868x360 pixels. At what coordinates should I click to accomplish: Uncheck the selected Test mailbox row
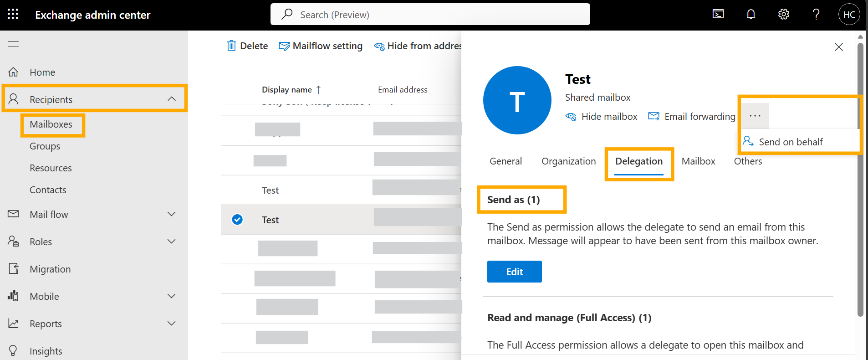pyautogui.click(x=237, y=220)
